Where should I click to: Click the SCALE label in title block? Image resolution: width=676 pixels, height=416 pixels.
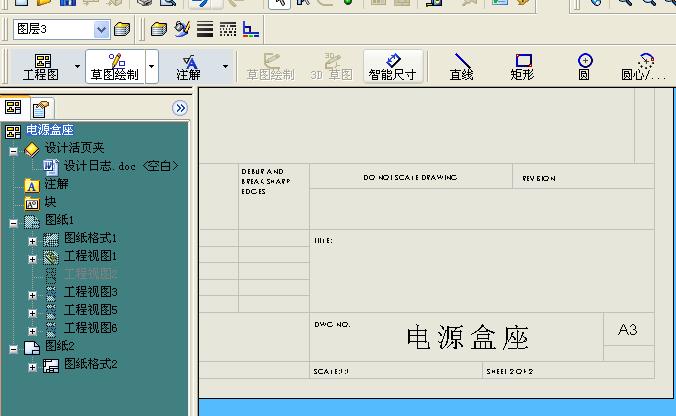point(331,371)
